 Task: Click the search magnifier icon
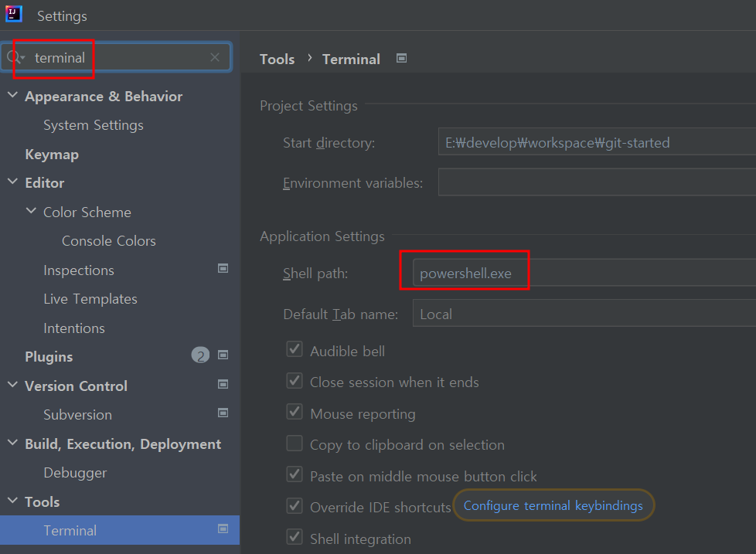pyautogui.click(x=15, y=58)
